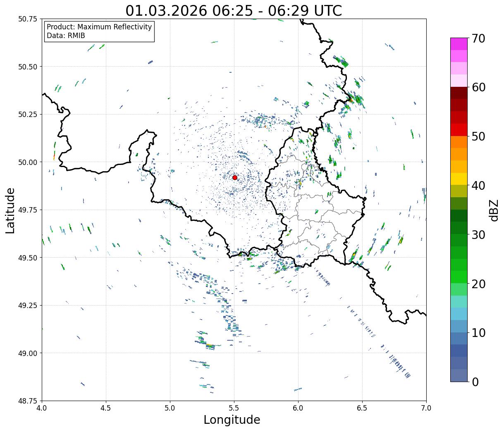Click the colorbar tick label 70
The height and width of the screenshot is (430, 504).
click(478, 38)
